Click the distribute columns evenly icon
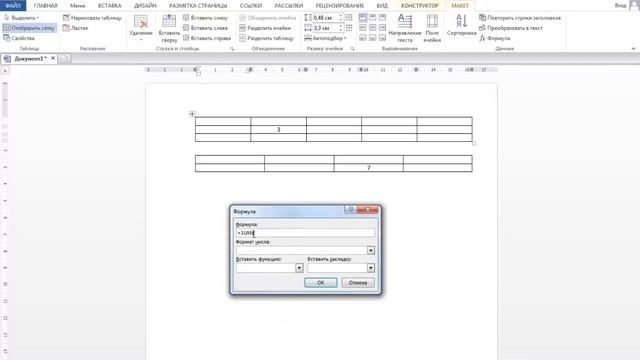Screen dimensions: 640x360 point(349,28)
